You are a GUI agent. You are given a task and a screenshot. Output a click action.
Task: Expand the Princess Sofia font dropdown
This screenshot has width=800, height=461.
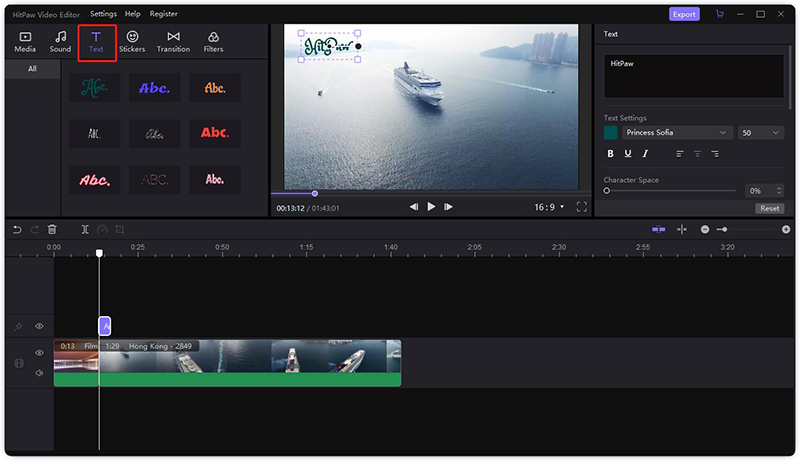pos(677,132)
